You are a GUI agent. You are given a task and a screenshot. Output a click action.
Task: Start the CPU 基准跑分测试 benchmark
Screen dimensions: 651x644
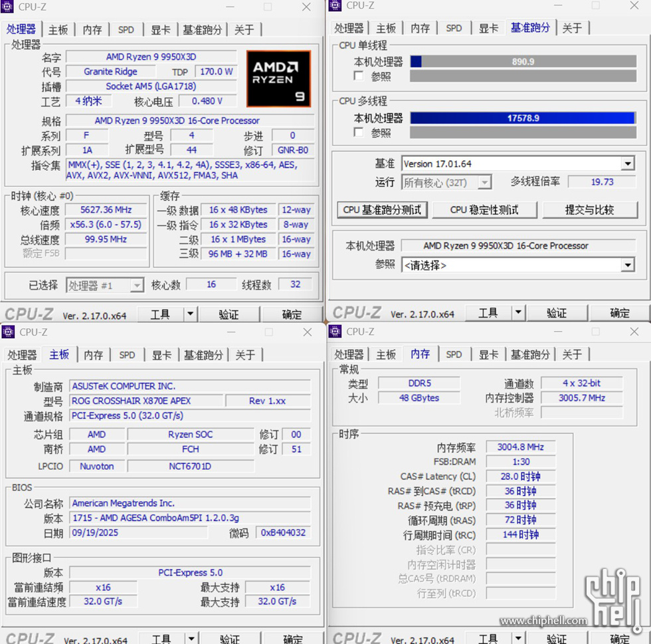point(382,210)
